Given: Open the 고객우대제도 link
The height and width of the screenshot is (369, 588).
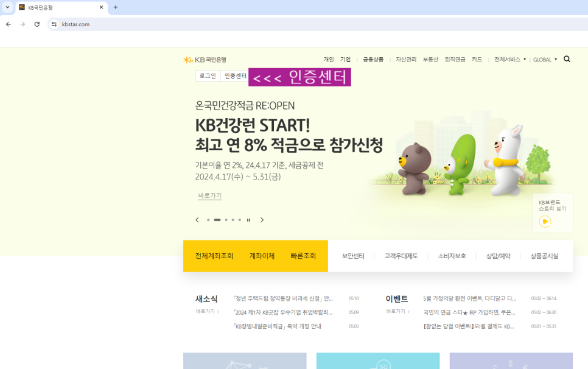Looking at the screenshot, I should (x=401, y=256).
